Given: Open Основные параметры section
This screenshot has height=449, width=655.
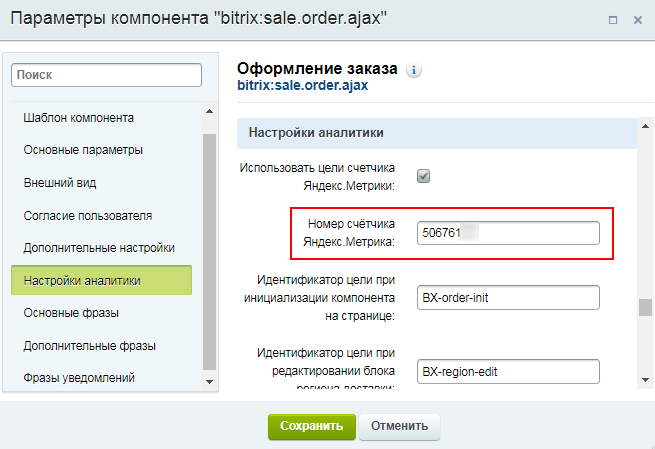Looking at the screenshot, I should (82, 150).
